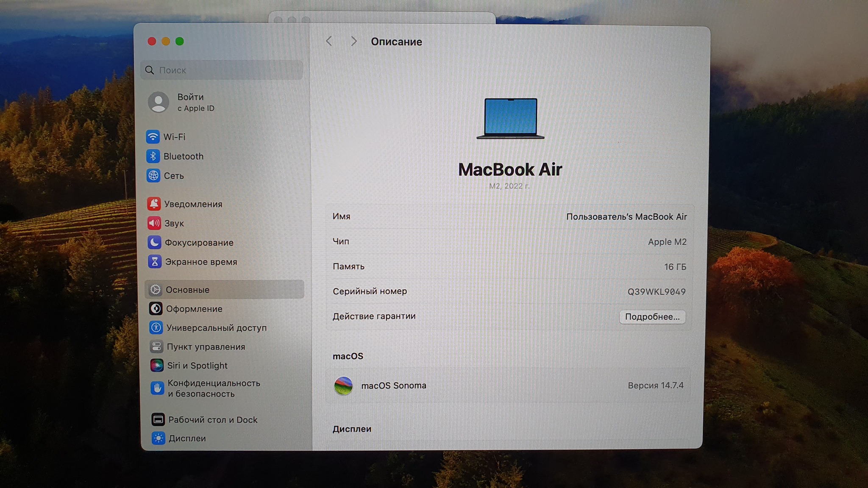
Task: Go forward with right chevron arrow
Action: click(x=354, y=41)
